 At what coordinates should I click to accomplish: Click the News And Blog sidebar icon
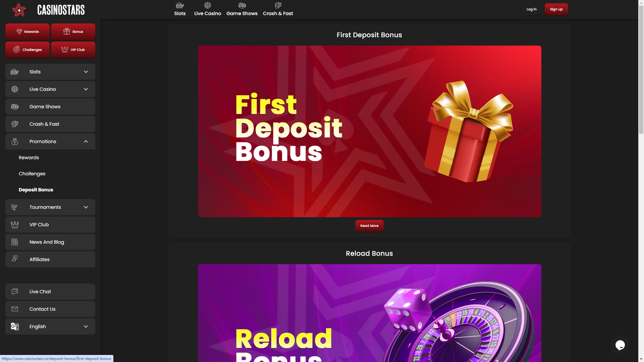coord(15,242)
